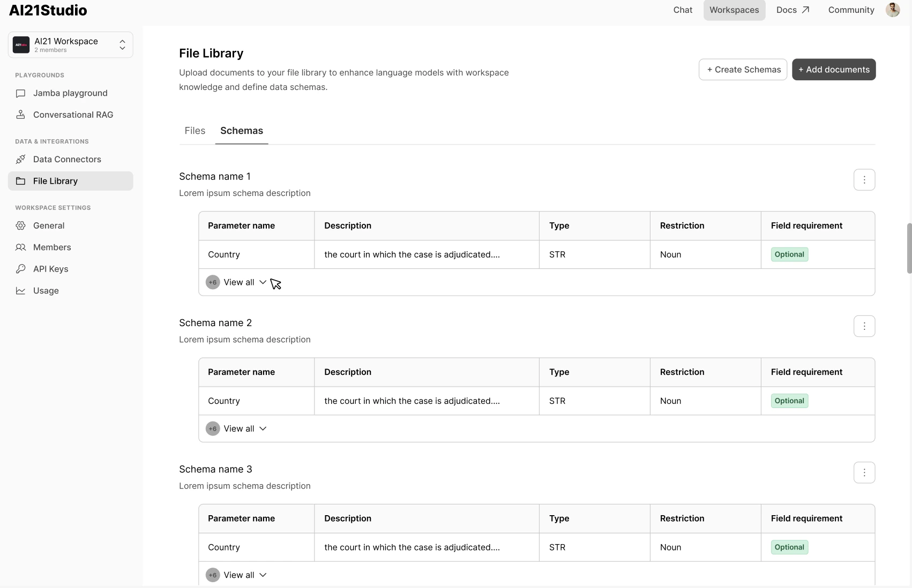Open the three-dot menu for Schema name 3

point(864,472)
